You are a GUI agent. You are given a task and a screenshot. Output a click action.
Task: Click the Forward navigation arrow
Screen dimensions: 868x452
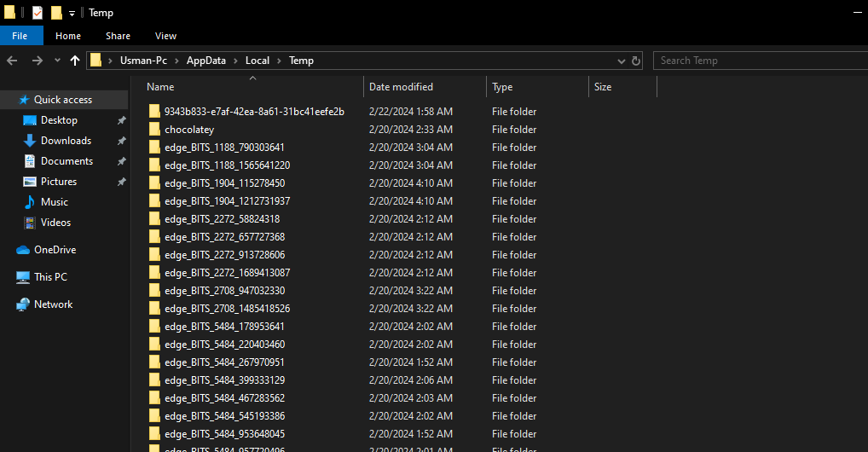coord(37,61)
